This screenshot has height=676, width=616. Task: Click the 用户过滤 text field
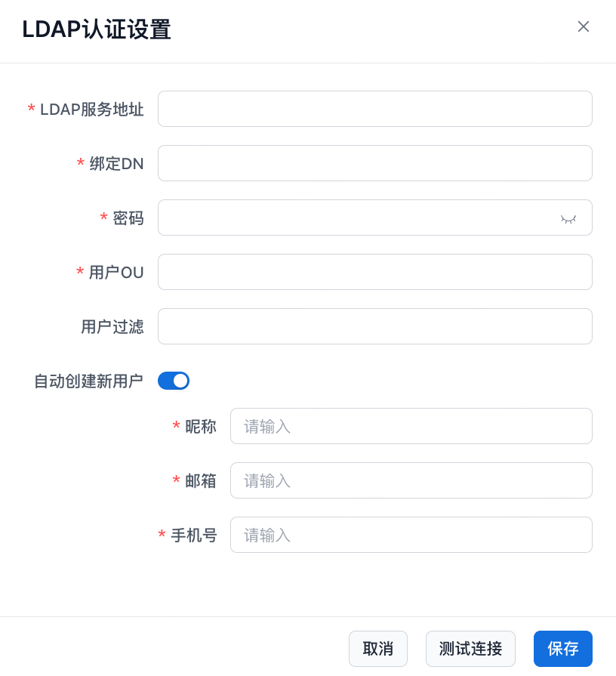click(x=374, y=326)
